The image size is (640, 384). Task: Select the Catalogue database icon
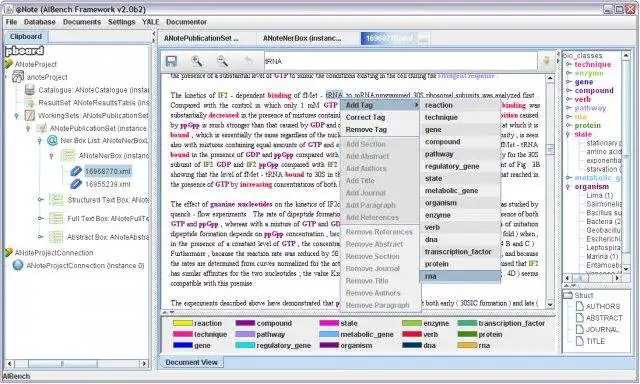tap(29, 90)
